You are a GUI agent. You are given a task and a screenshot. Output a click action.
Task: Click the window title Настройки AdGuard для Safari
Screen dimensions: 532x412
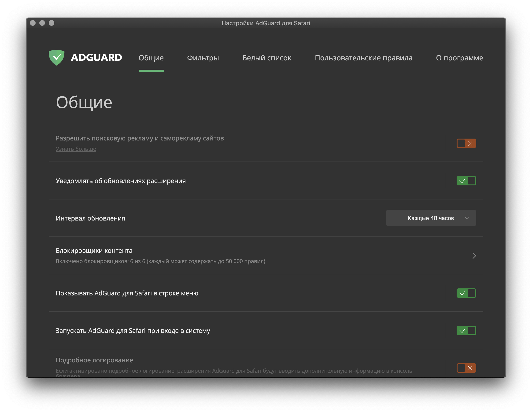[x=266, y=23]
